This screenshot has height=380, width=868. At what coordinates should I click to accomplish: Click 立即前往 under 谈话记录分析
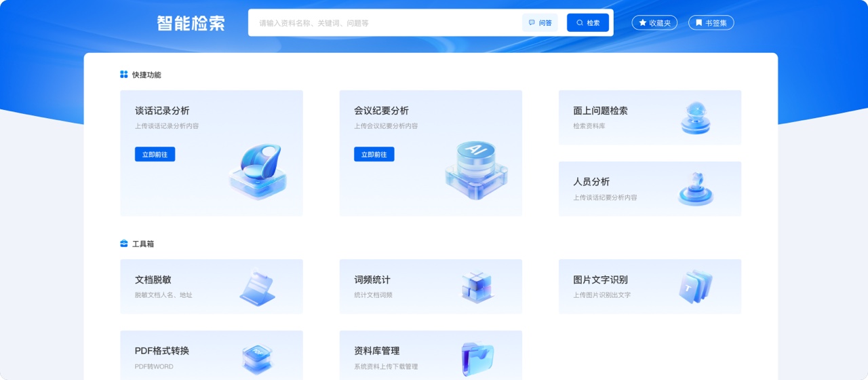tap(155, 155)
